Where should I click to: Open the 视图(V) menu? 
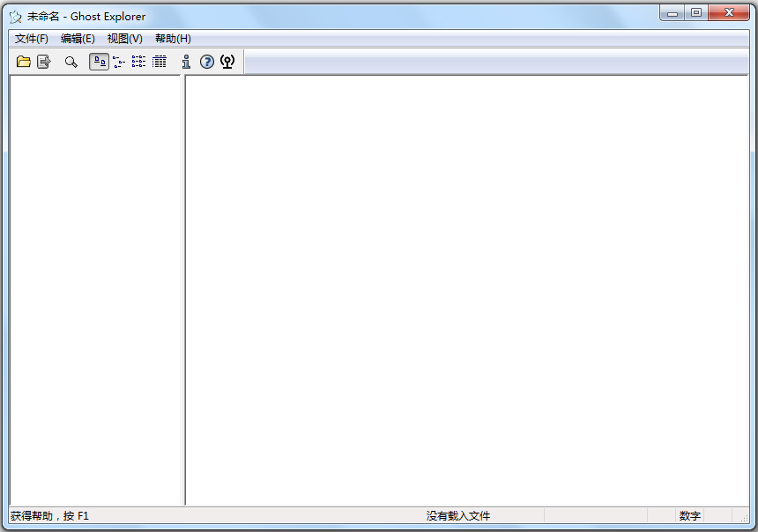pyautogui.click(x=124, y=39)
